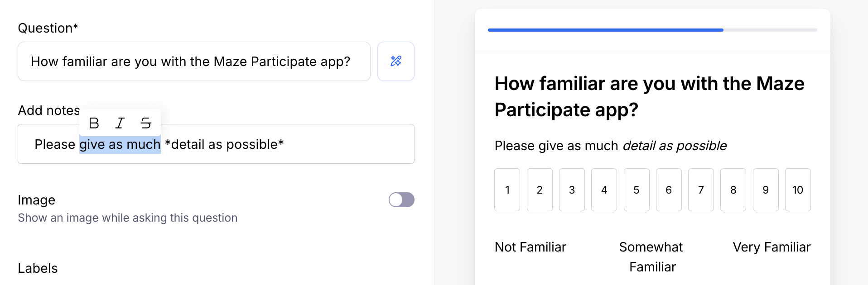Click the Question text input field

[x=194, y=62]
